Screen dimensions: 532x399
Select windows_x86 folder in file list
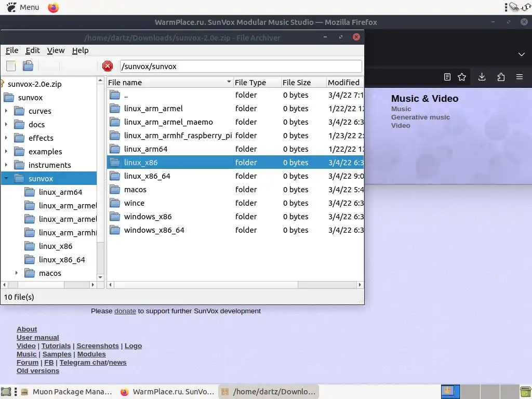(x=235, y=217)
